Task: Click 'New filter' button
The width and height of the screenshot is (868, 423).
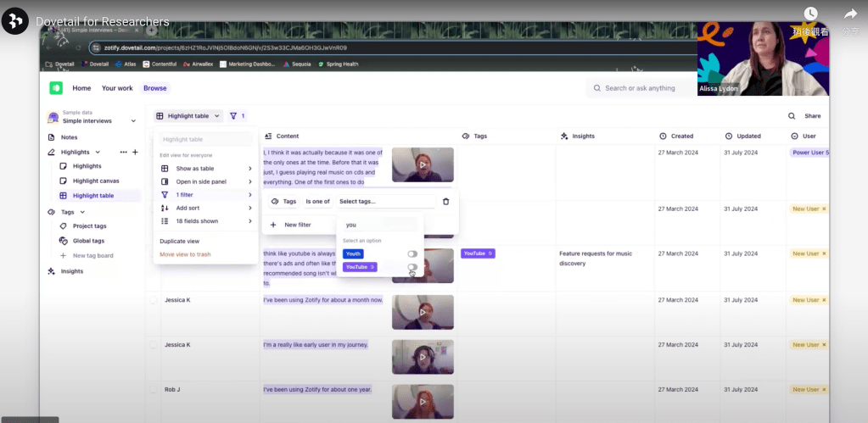Action: 290,225
